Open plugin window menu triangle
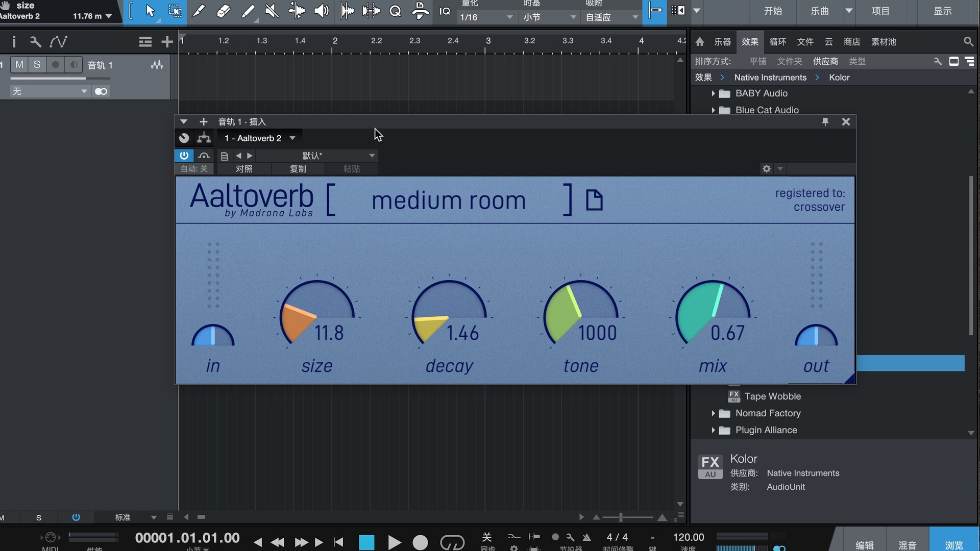This screenshot has height=551, width=980. (x=184, y=122)
